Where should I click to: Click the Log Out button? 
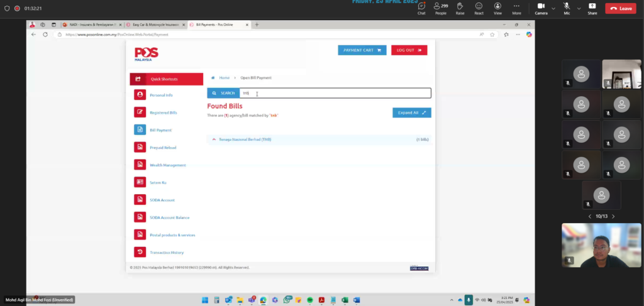(409, 50)
